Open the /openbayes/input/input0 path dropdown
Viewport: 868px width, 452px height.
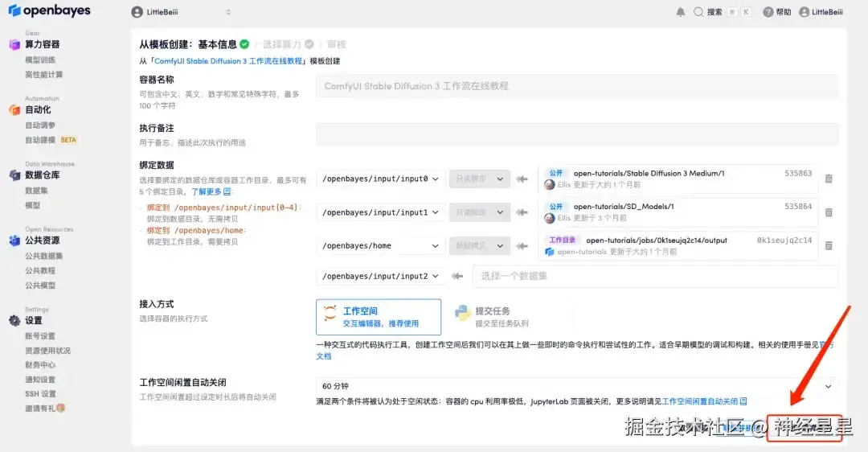(x=380, y=179)
